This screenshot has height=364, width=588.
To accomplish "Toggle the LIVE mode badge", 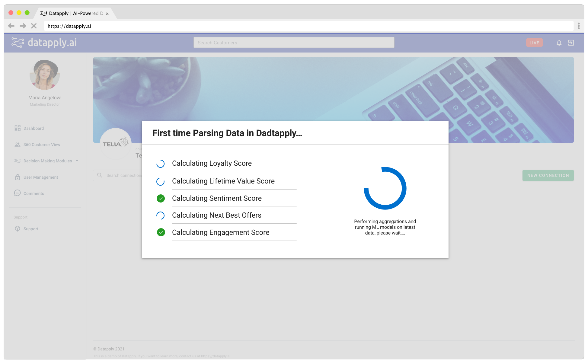I will coord(534,43).
